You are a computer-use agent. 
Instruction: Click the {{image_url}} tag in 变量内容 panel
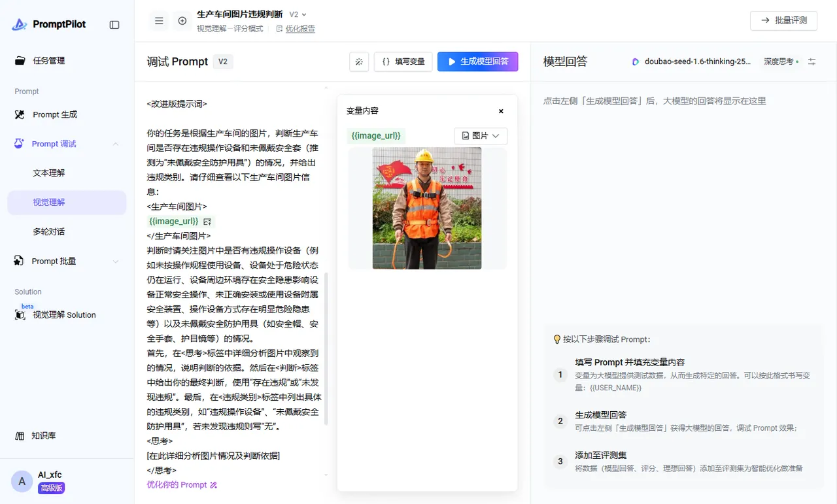[377, 136]
